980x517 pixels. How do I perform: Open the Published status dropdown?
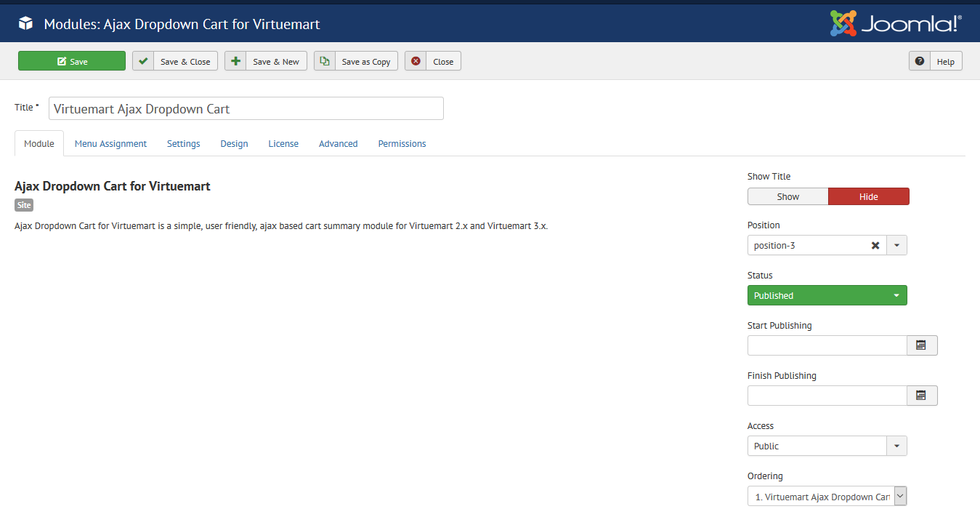(x=827, y=295)
